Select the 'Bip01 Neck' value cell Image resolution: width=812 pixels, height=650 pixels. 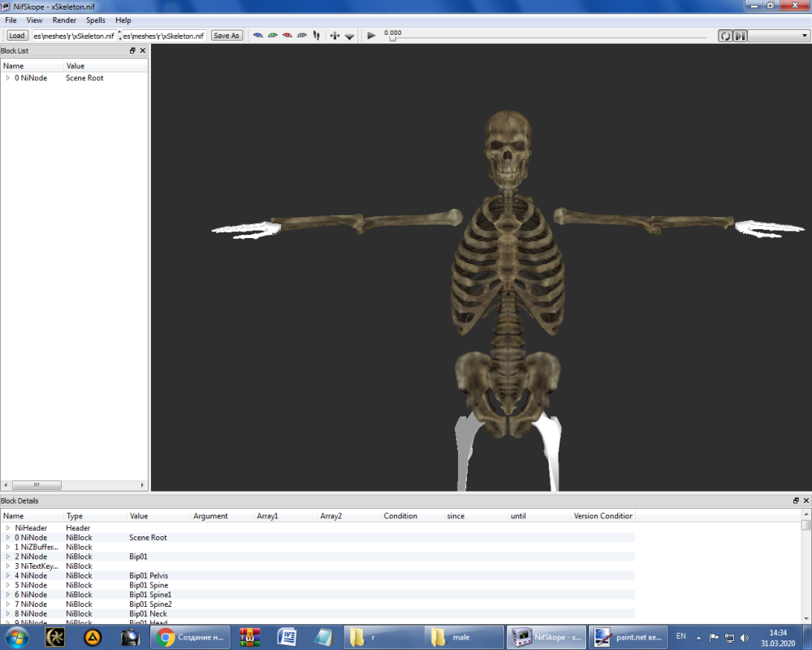(148, 613)
